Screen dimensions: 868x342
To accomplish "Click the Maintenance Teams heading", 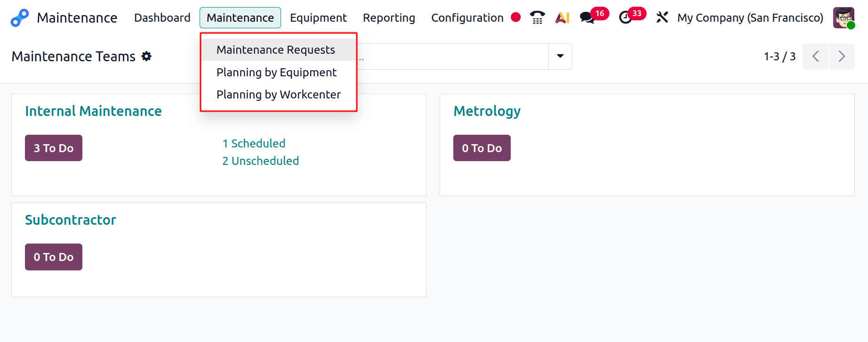I will tap(73, 57).
